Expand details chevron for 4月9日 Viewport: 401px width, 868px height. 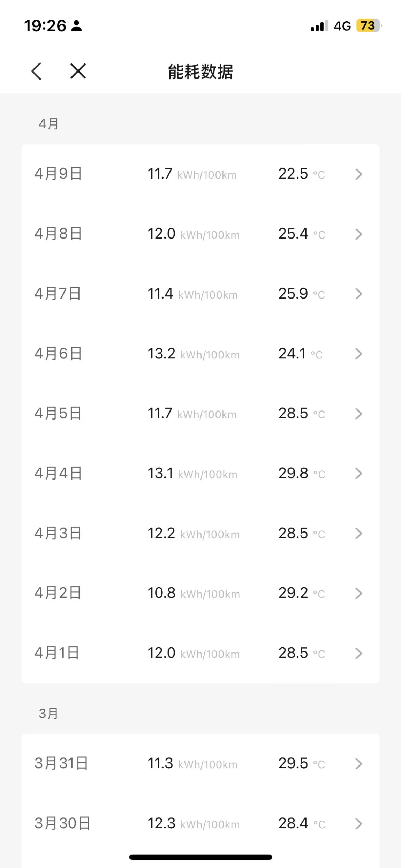pos(358,174)
